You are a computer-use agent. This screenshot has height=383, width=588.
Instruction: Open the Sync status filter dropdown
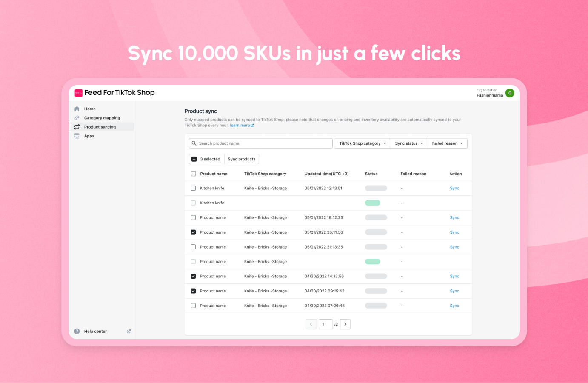(409, 143)
